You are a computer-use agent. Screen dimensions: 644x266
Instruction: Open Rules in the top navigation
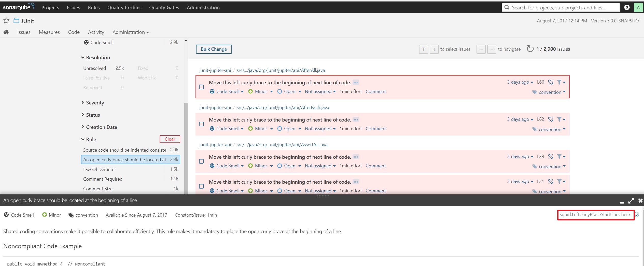(x=94, y=7)
